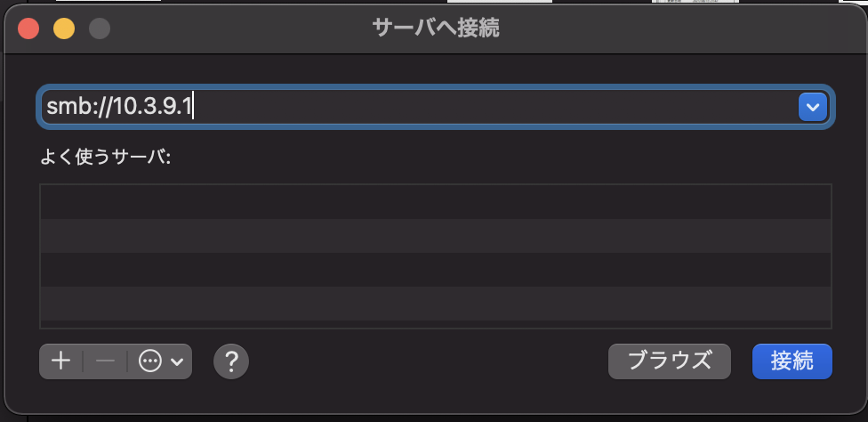Open the ellipsis action menu icon
Screen dimensions: 868x422
click(150, 361)
